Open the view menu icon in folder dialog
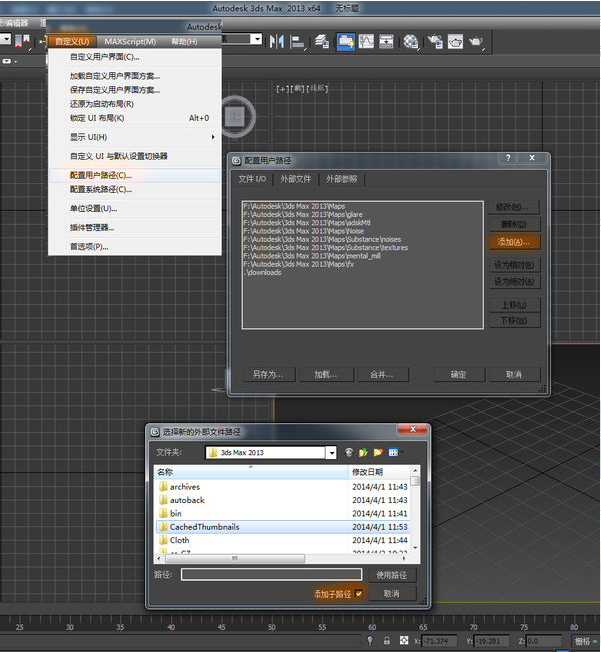The image size is (601, 652). [394, 452]
